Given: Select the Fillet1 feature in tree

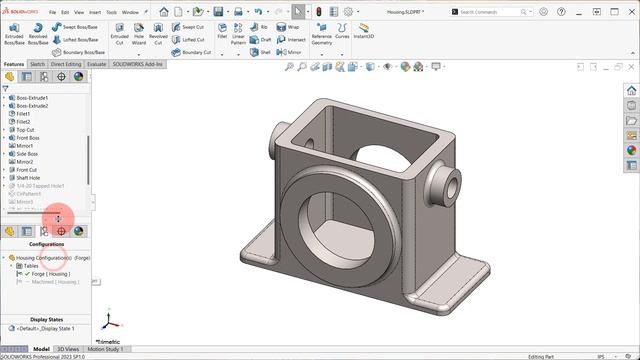Looking at the screenshot, I should (x=19, y=114).
